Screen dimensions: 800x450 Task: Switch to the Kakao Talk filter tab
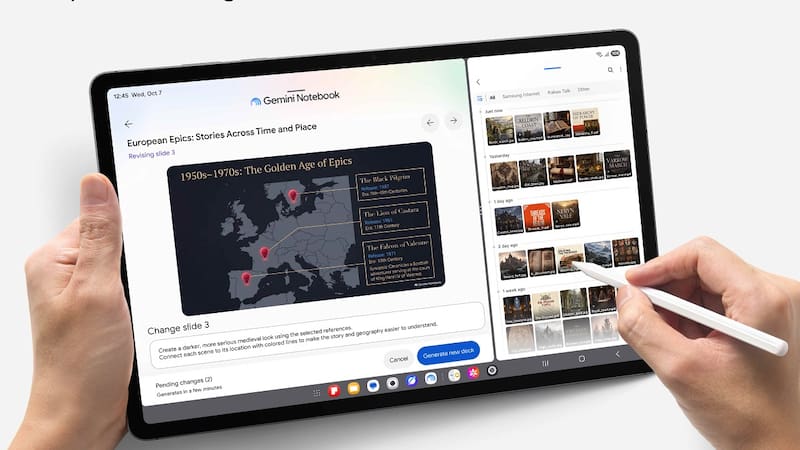click(559, 92)
